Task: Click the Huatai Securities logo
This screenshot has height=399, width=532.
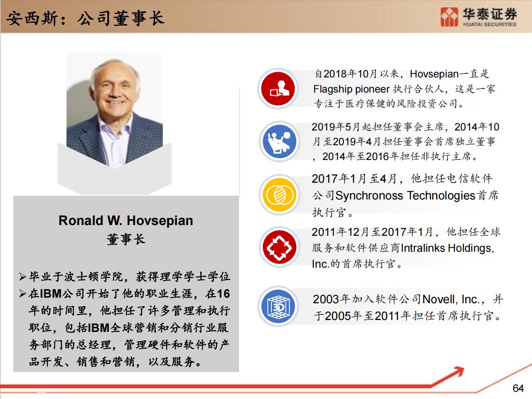Action: (x=479, y=17)
